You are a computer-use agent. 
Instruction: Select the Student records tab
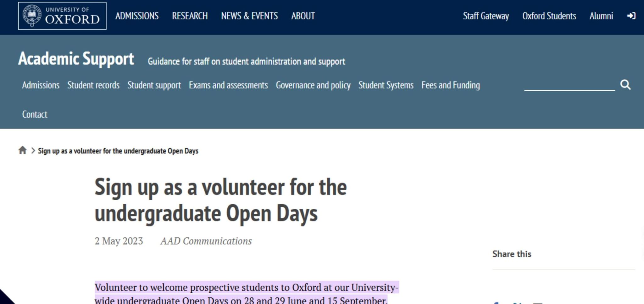[93, 85]
